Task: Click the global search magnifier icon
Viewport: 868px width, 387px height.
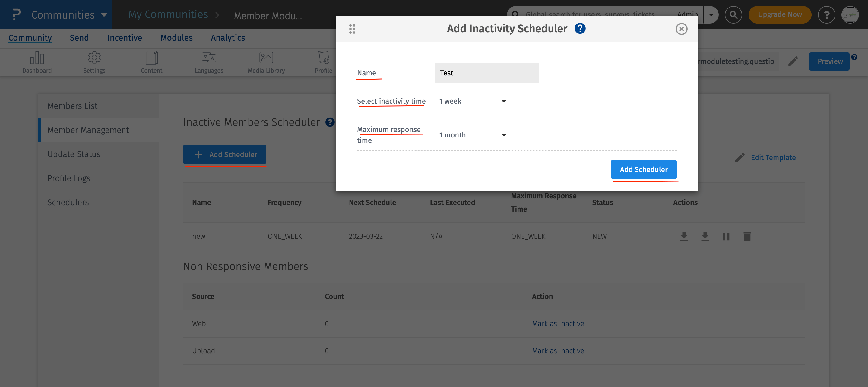Action: point(733,15)
